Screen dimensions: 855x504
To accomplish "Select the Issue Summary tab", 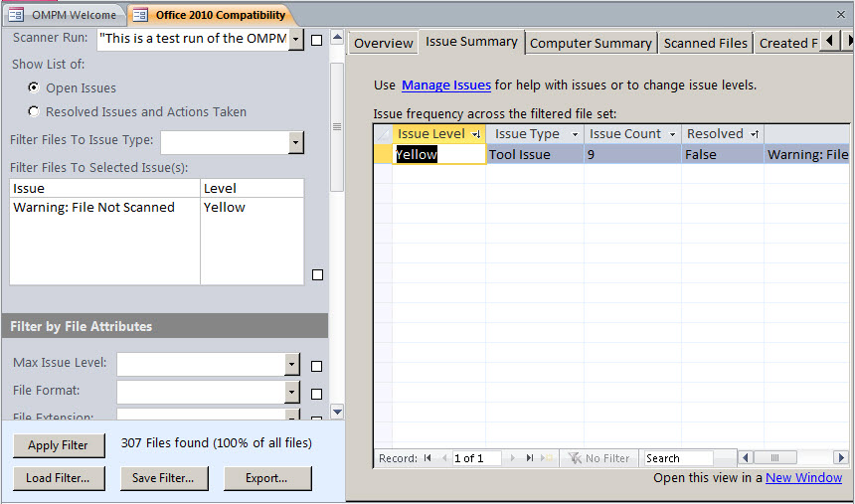I will click(x=471, y=42).
